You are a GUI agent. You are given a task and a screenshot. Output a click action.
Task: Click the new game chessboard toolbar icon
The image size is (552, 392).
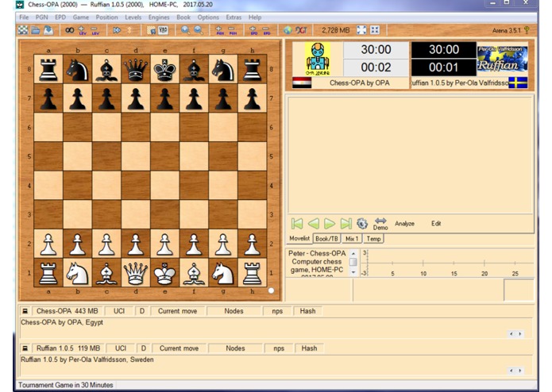[x=23, y=30]
